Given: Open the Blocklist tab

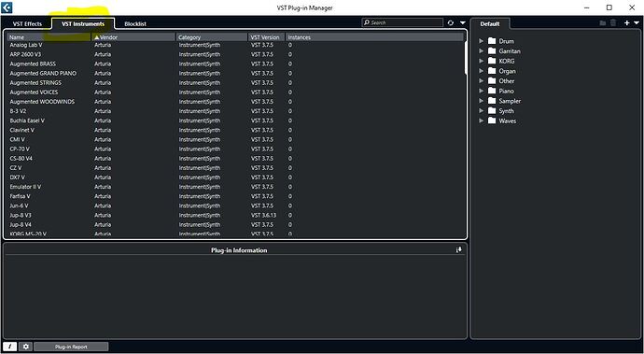Looking at the screenshot, I should (x=135, y=24).
